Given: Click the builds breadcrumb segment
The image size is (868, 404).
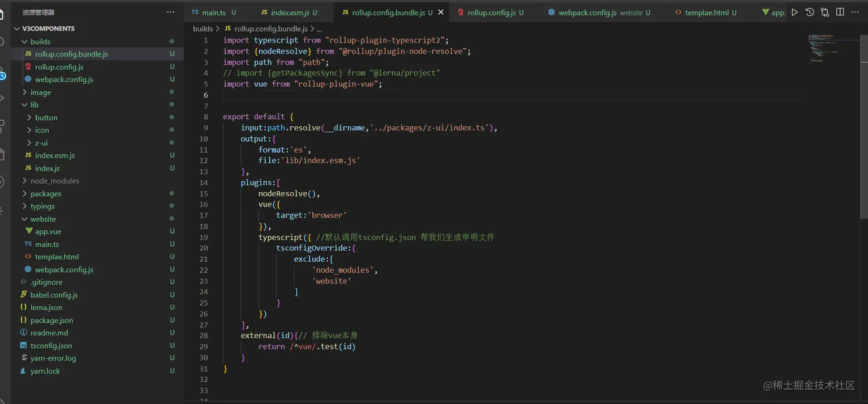Looking at the screenshot, I should [x=203, y=29].
